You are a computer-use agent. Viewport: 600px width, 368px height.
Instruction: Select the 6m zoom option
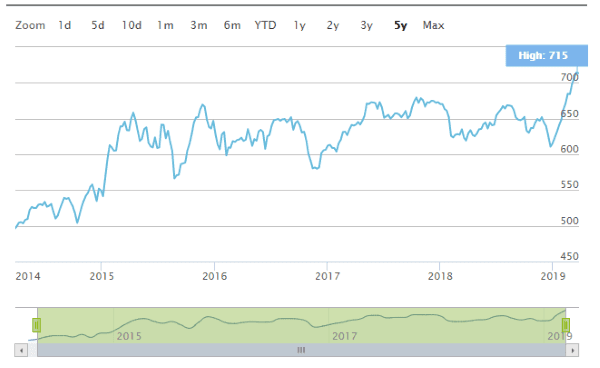click(x=232, y=25)
